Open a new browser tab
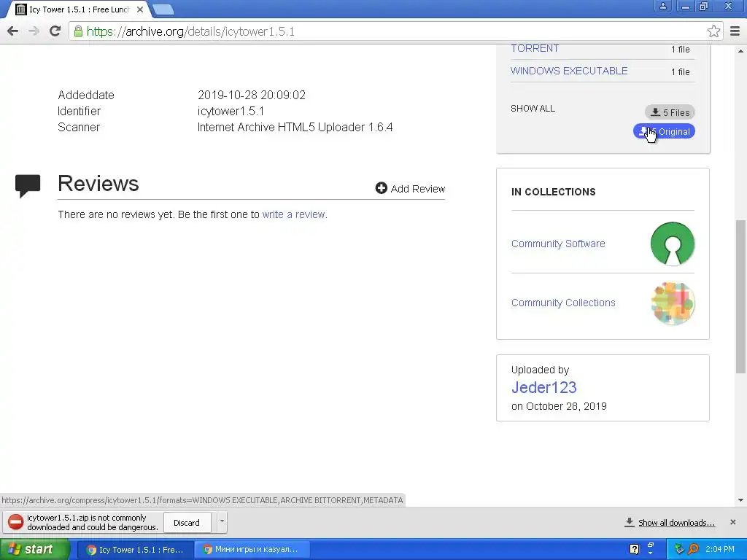The height and width of the screenshot is (560, 747). coord(163,9)
